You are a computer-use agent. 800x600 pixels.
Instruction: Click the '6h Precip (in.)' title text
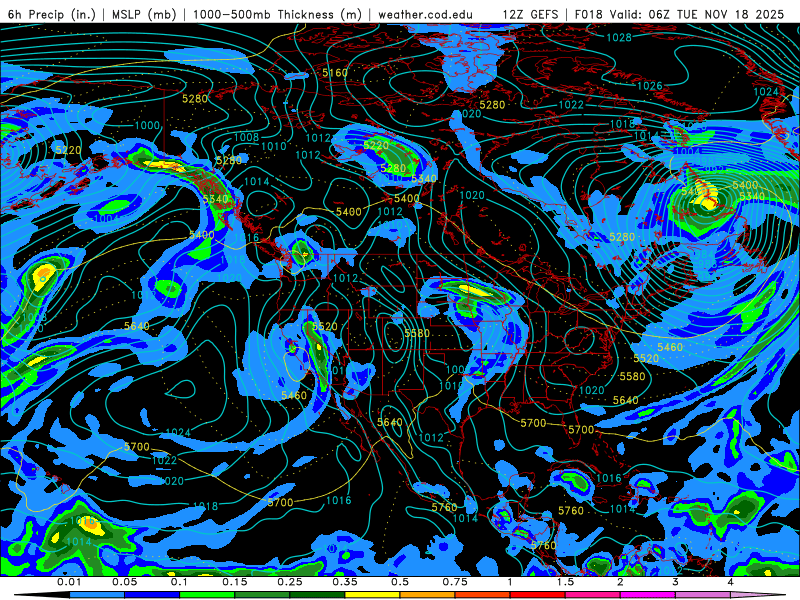pos(52,14)
